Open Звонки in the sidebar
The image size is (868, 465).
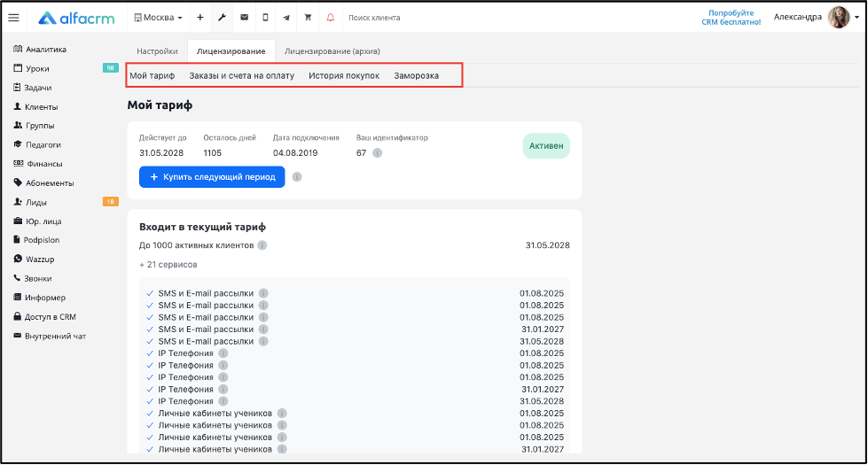pyautogui.click(x=32, y=279)
